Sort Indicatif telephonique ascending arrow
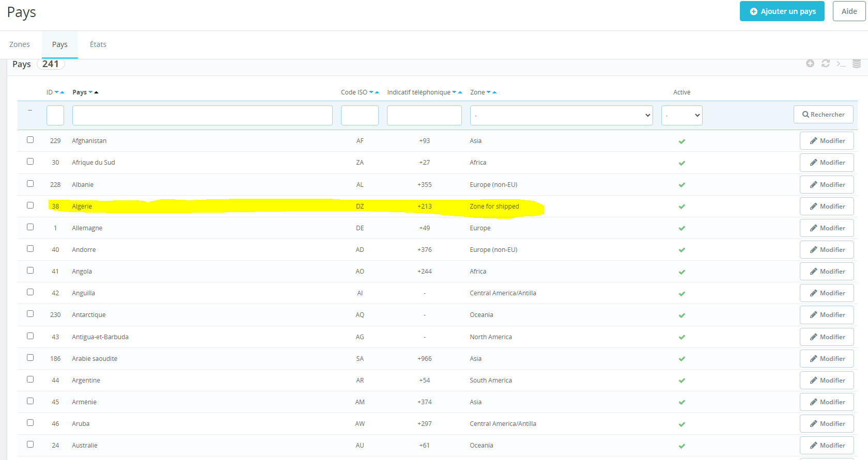Screen dimensions: 868x460 pyautogui.click(x=460, y=92)
